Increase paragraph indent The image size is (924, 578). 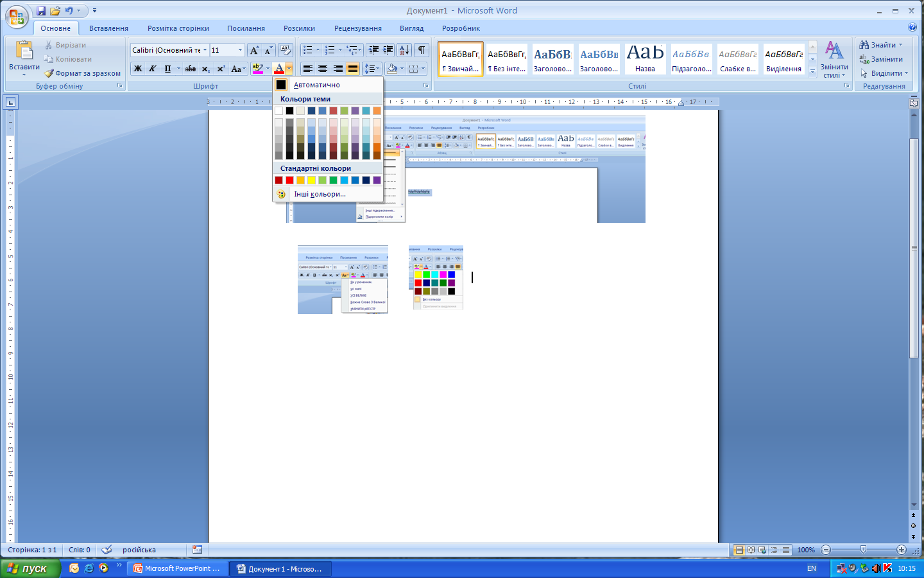coord(388,50)
